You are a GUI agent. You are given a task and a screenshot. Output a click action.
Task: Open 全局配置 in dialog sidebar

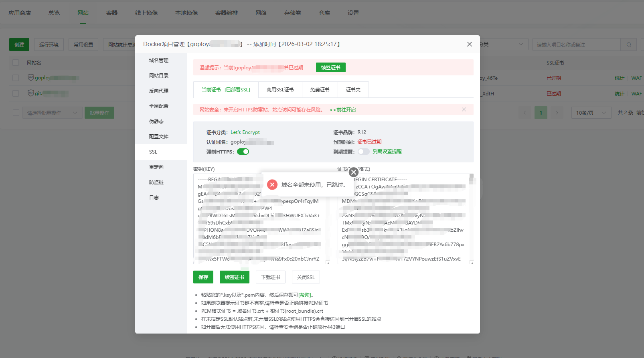[161, 106]
